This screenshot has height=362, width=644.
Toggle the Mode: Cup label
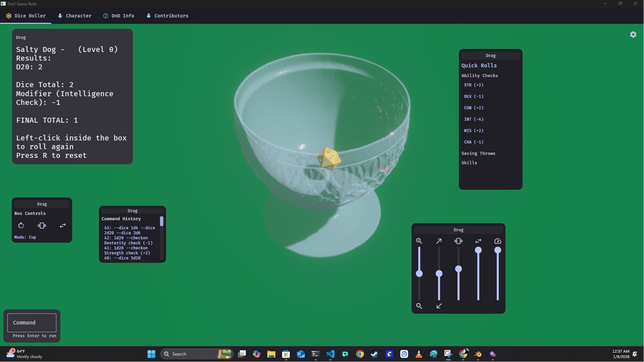pyautogui.click(x=25, y=237)
